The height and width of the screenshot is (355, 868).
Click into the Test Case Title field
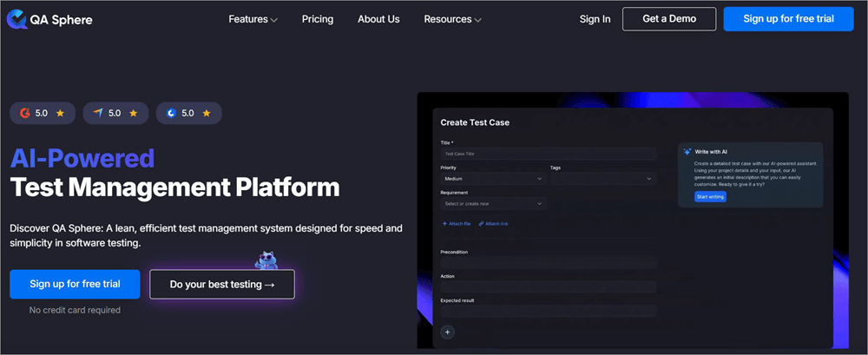[548, 154]
